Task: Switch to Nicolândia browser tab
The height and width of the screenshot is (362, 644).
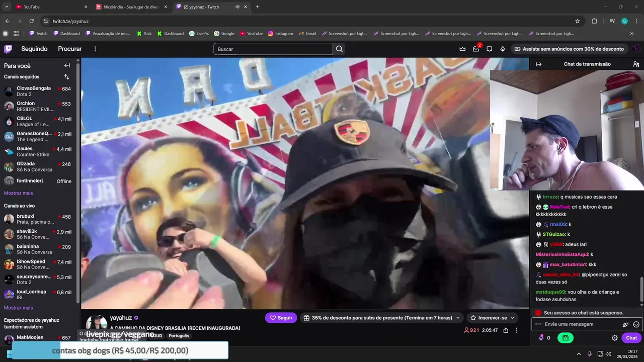Action: [132, 7]
